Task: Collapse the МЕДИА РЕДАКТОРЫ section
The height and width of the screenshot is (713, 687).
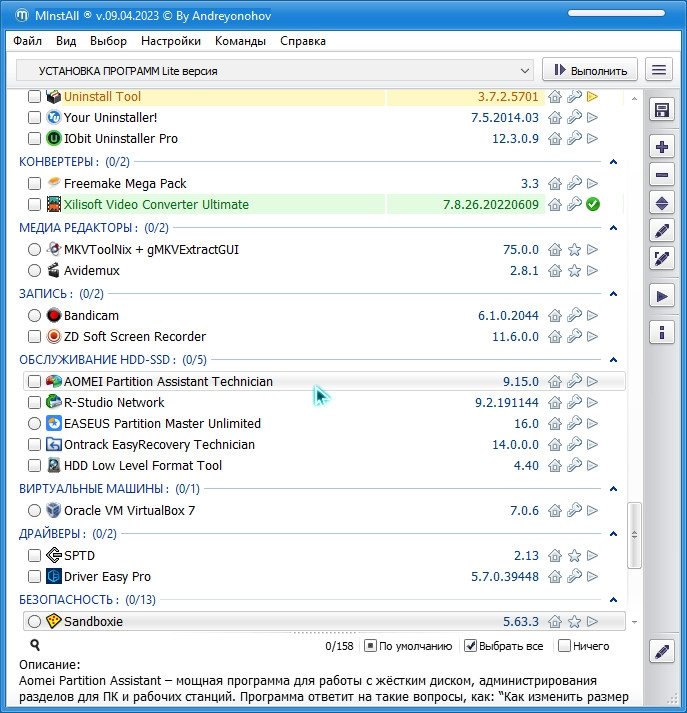Action: click(613, 228)
